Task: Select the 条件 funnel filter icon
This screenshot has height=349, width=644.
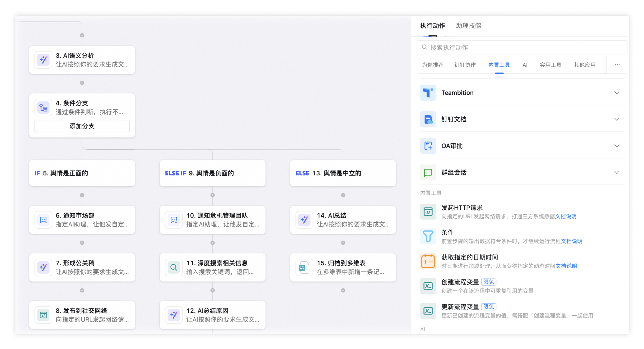Action: [428, 236]
